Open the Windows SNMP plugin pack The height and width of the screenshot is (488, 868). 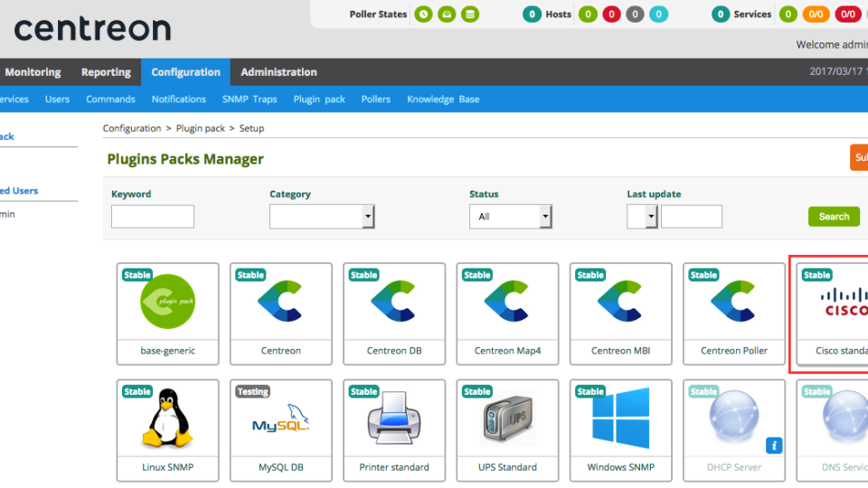coord(620,427)
